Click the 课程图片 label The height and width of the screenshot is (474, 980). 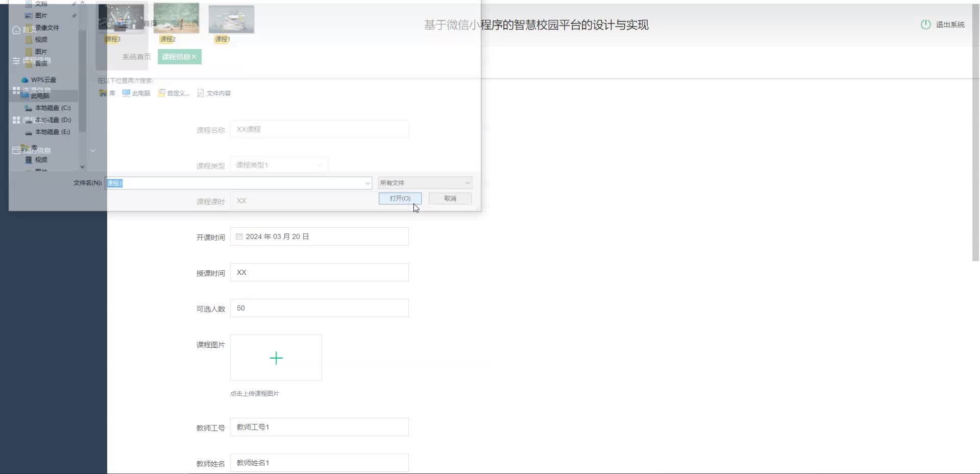point(211,345)
